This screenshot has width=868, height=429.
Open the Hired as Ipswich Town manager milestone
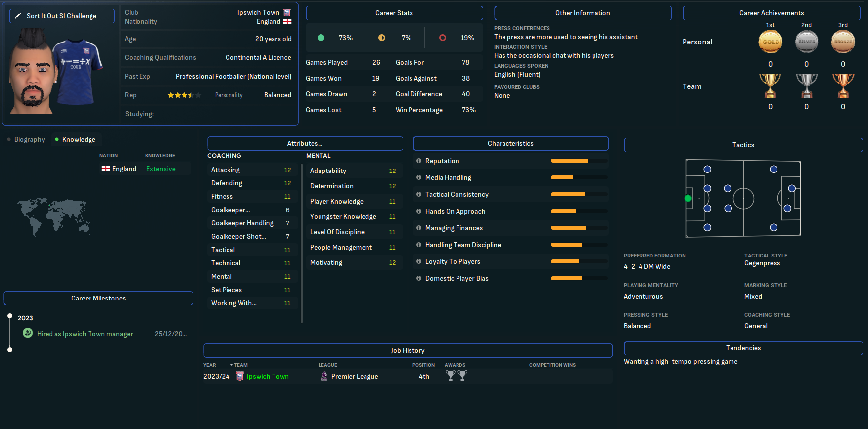(x=85, y=334)
